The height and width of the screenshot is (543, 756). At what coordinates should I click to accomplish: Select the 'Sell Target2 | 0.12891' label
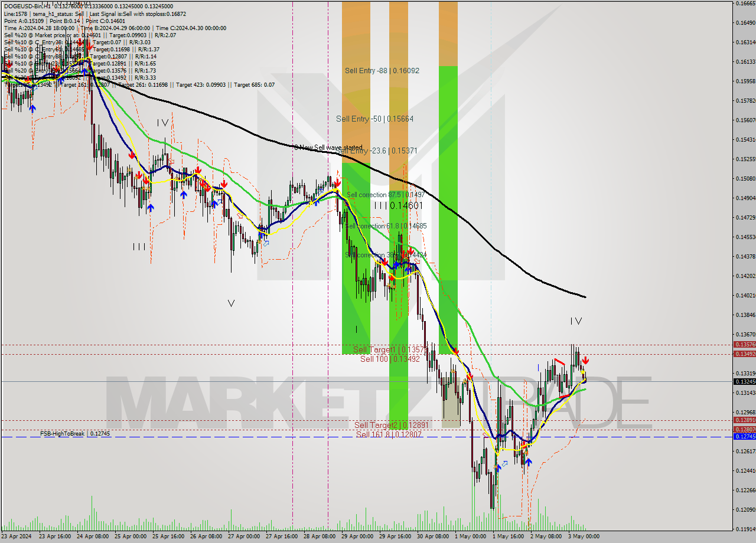coord(390,424)
